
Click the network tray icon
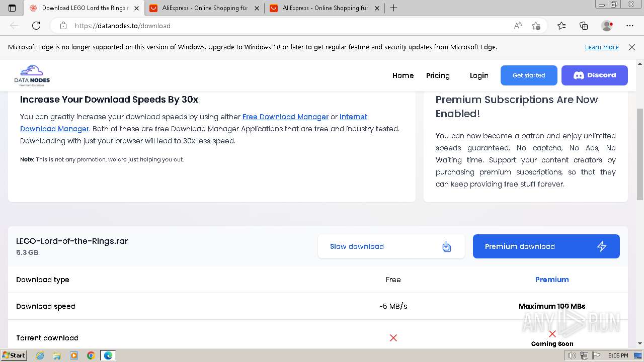tap(584, 355)
